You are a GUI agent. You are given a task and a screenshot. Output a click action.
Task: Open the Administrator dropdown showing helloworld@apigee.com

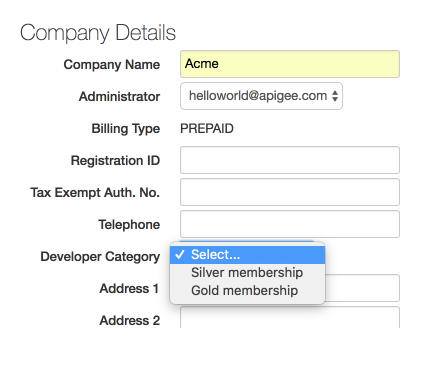(261, 96)
